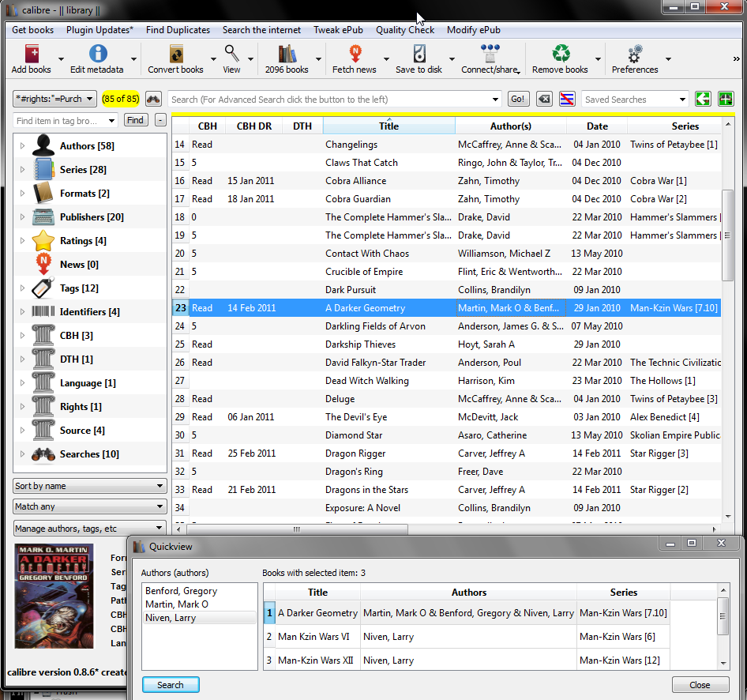
Task: Click the Add books icon
Action: (32, 54)
